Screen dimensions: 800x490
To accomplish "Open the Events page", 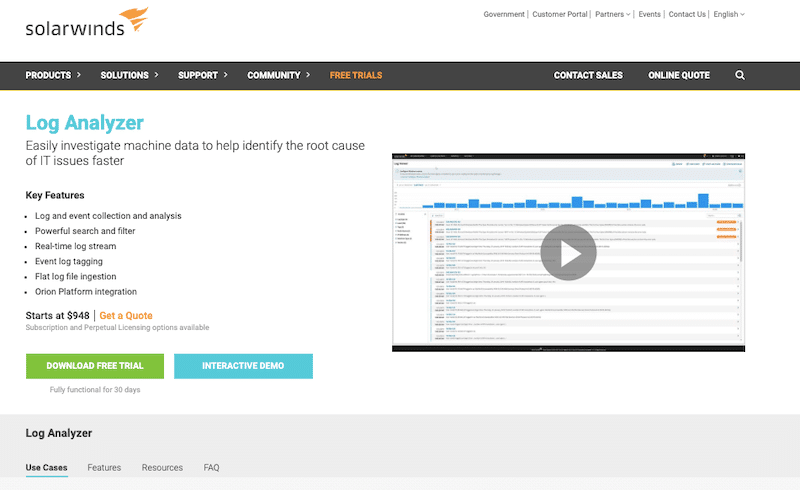I will (649, 14).
